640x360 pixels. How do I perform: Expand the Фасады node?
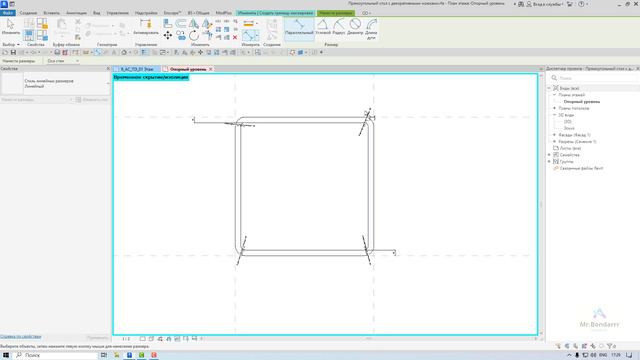click(554, 135)
